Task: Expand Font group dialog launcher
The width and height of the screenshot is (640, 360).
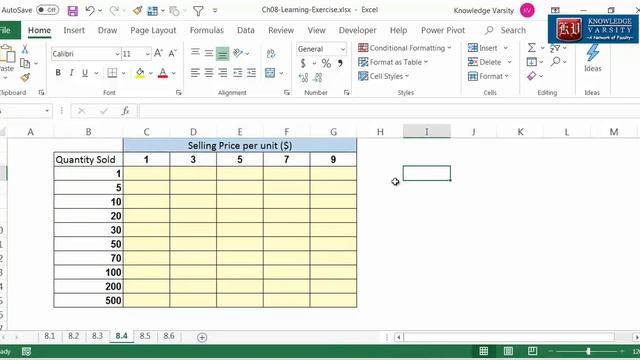Action: tap(178, 93)
